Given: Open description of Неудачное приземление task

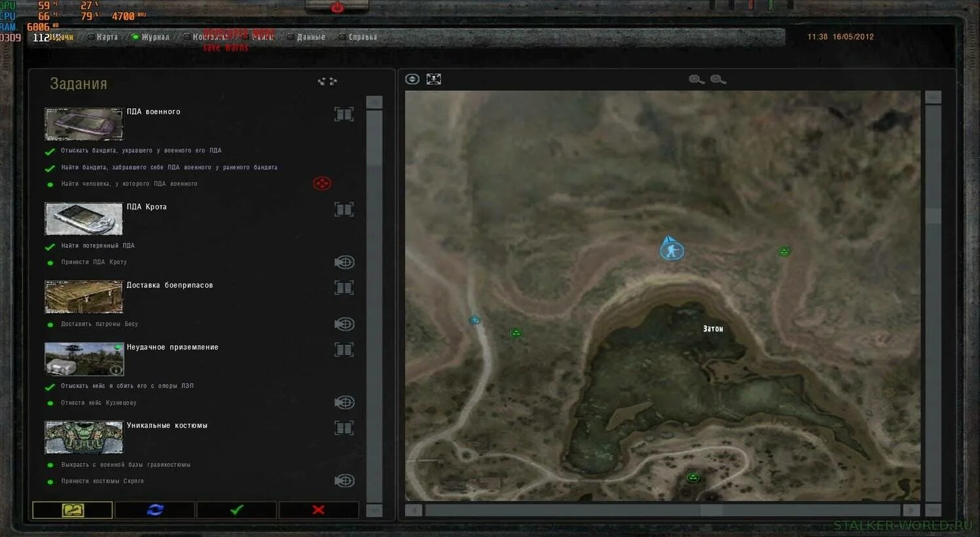Looking at the screenshot, I should point(344,350).
